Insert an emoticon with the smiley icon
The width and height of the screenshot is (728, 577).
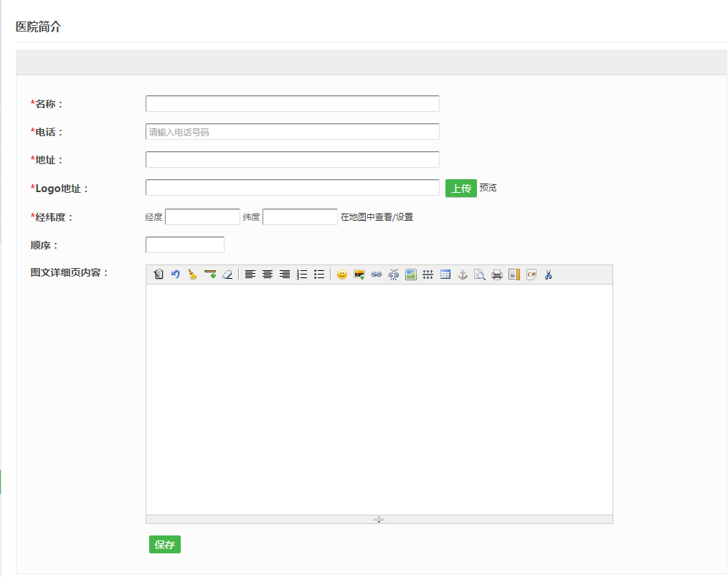pyautogui.click(x=342, y=275)
